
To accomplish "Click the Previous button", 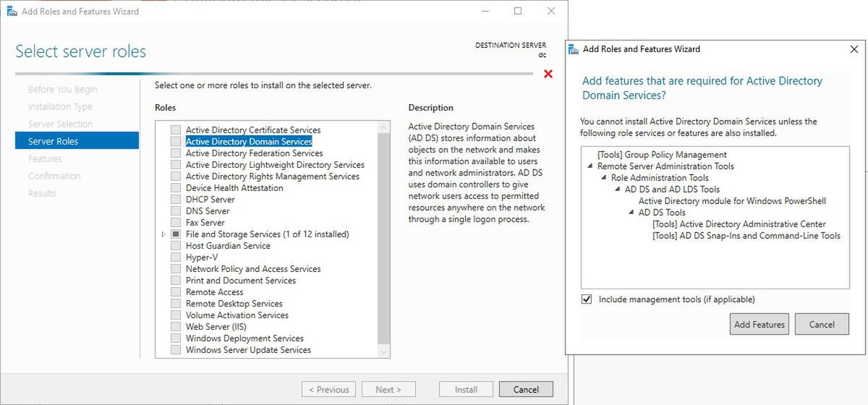I will (x=328, y=389).
